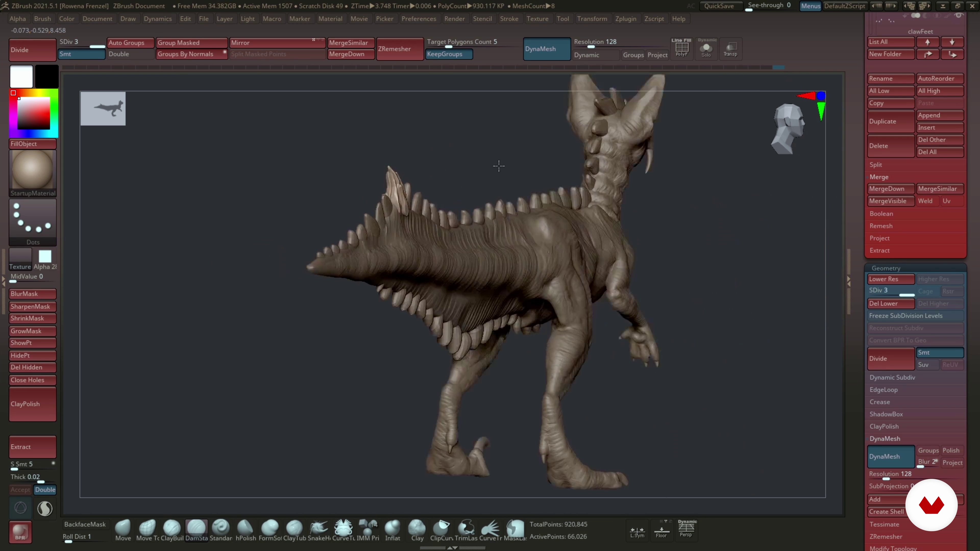Toggle Smt in top shelf
The width and height of the screenshot is (980, 551).
point(82,54)
